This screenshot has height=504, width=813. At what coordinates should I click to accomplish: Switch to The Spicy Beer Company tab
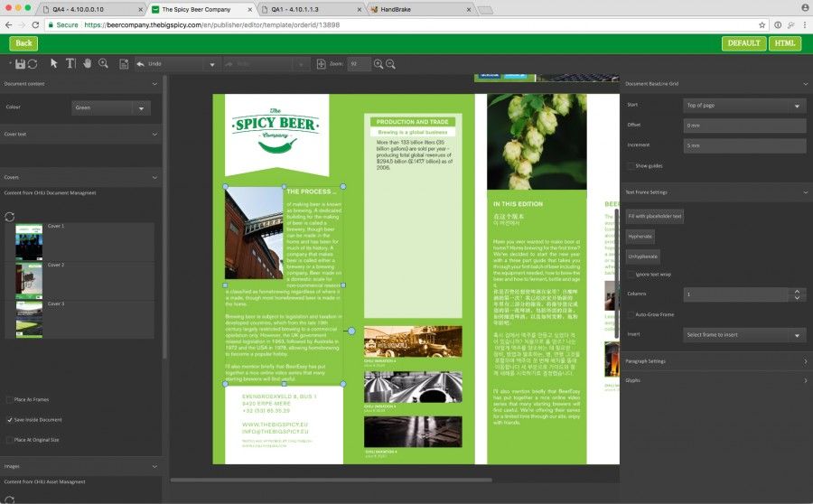(x=201, y=9)
